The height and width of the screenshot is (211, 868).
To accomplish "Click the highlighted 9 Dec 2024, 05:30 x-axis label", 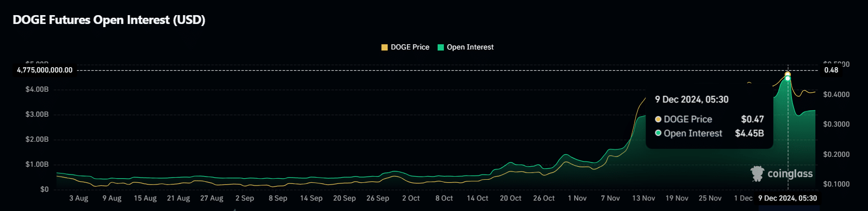I will [x=787, y=198].
